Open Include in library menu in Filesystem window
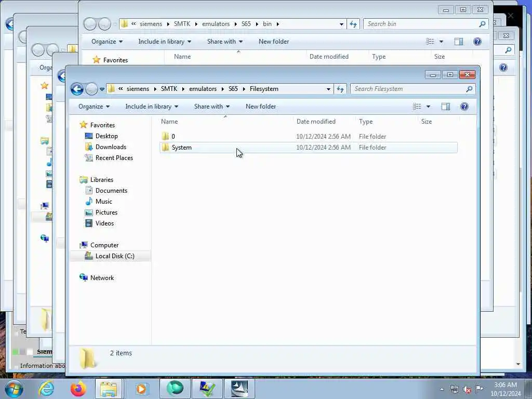The width and height of the screenshot is (532, 399). (x=152, y=107)
